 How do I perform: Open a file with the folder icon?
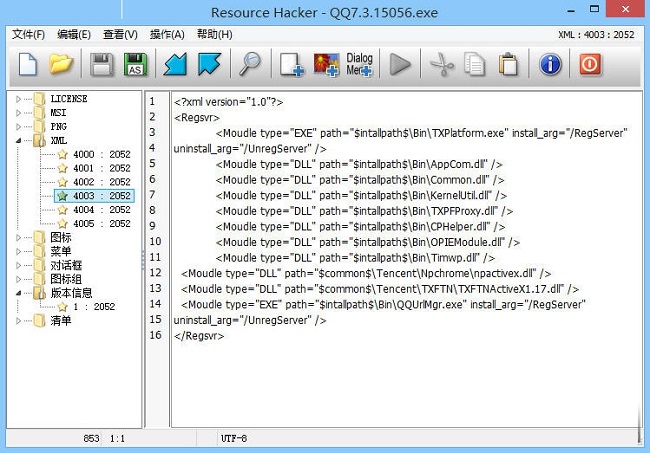coord(62,65)
